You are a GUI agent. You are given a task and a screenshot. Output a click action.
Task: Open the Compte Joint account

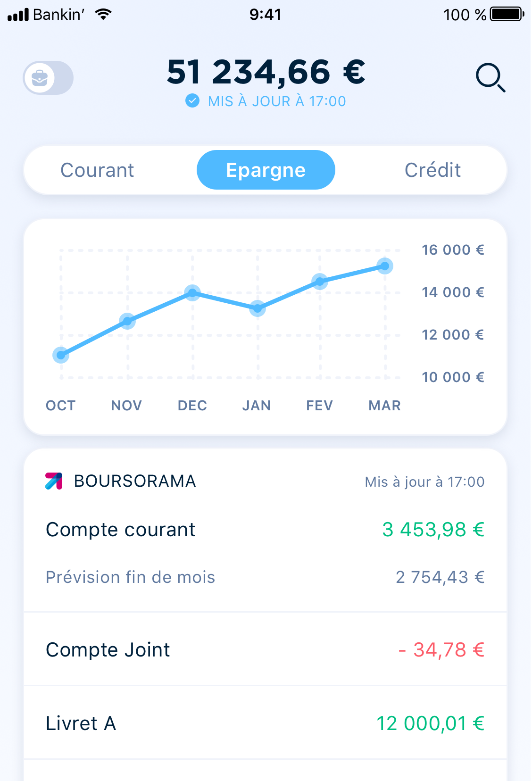click(266, 649)
